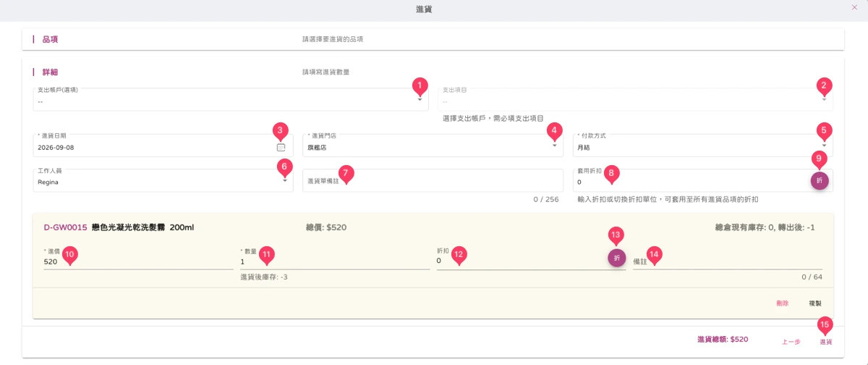Open the 工作人員 dropdown showing Regina
868x365 pixels.
pyautogui.click(x=163, y=180)
